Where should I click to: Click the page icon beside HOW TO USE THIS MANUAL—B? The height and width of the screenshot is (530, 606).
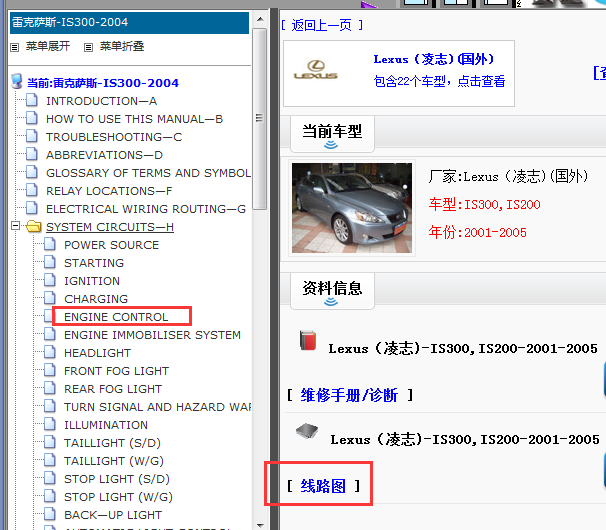tap(32, 118)
